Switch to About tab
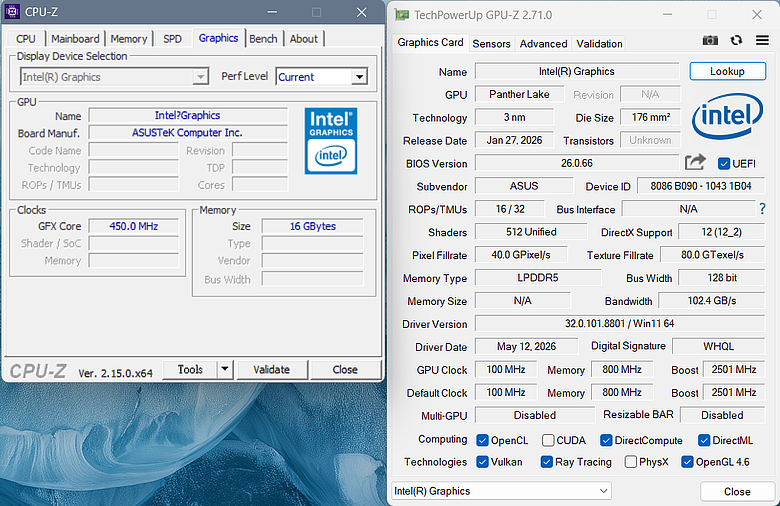The image size is (780, 506). (303, 39)
